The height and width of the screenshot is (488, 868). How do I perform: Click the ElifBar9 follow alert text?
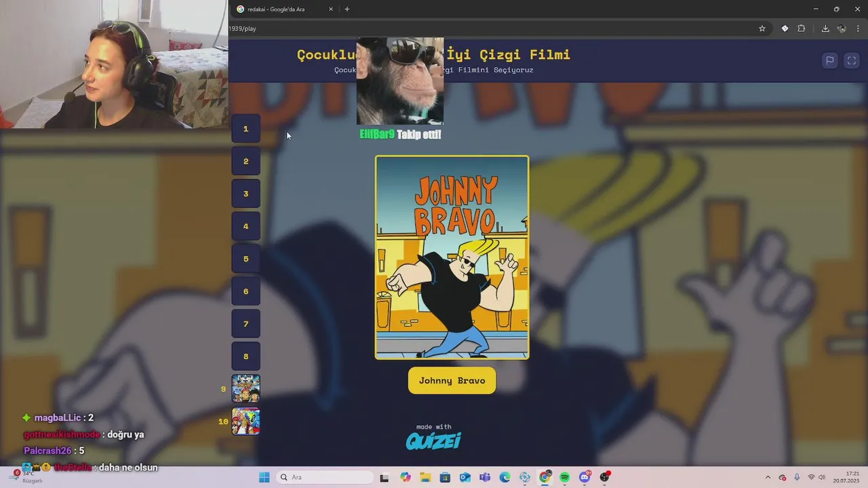tap(400, 134)
